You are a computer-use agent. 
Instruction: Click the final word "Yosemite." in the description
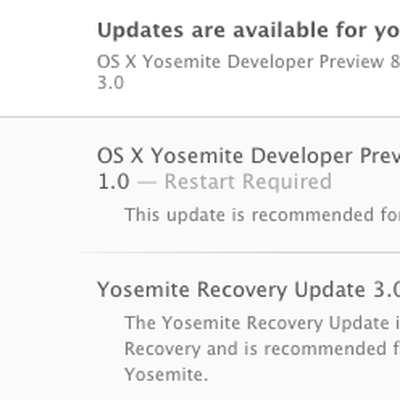click(166, 374)
